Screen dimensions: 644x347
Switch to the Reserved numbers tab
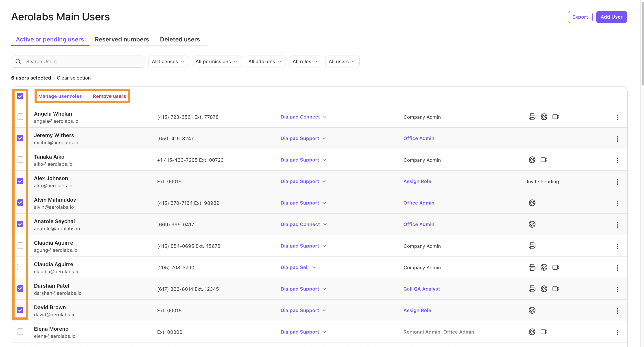[122, 39]
